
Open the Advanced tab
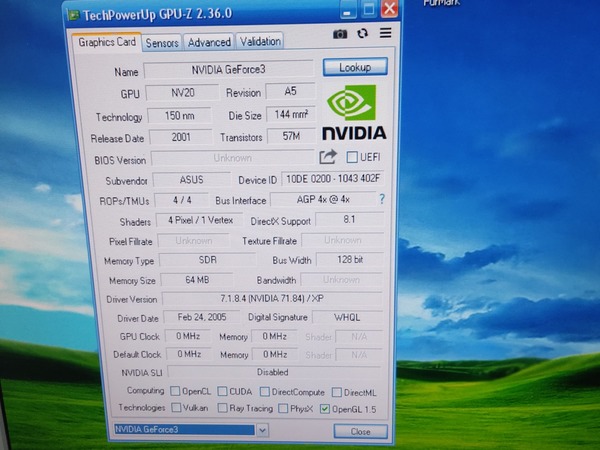tap(209, 42)
